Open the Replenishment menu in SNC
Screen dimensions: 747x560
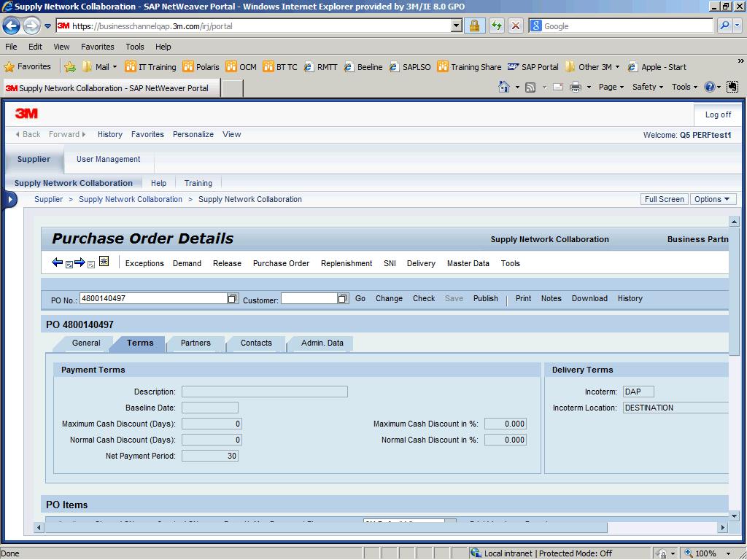pyautogui.click(x=347, y=263)
